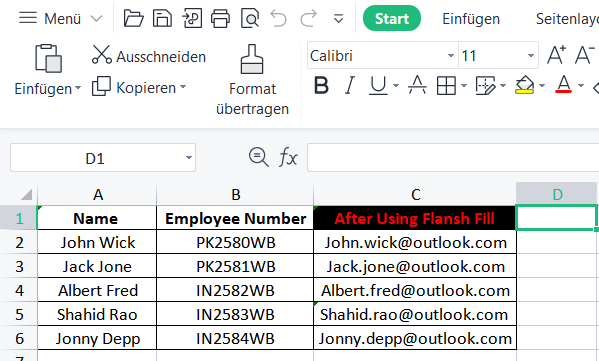Image resolution: width=599 pixels, height=361 pixels.
Task: Click the Save diskette icon
Action: pyautogui.click(x=162, y=18)
